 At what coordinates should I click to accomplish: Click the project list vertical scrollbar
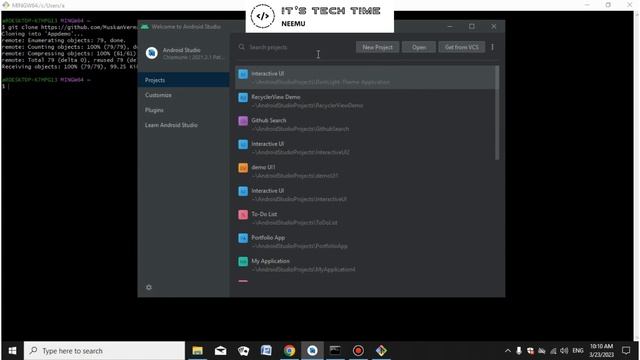click(x=497, y=113)
